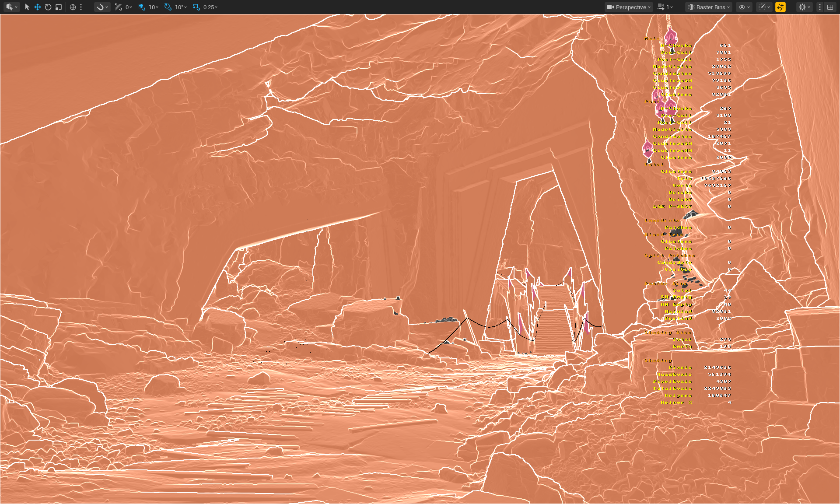Open the viewport layout grid icon

pyautogui.click(x=830, y=7)
